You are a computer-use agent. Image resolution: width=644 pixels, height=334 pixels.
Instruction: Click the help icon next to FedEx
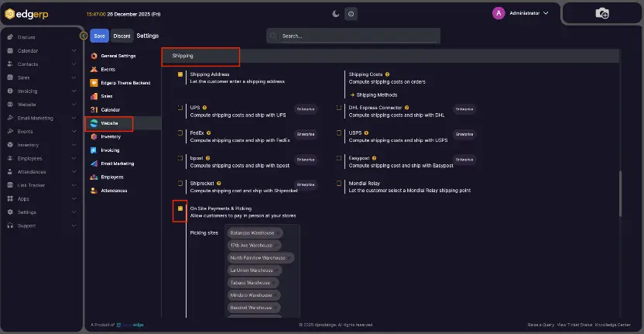[x=209, y=133]
